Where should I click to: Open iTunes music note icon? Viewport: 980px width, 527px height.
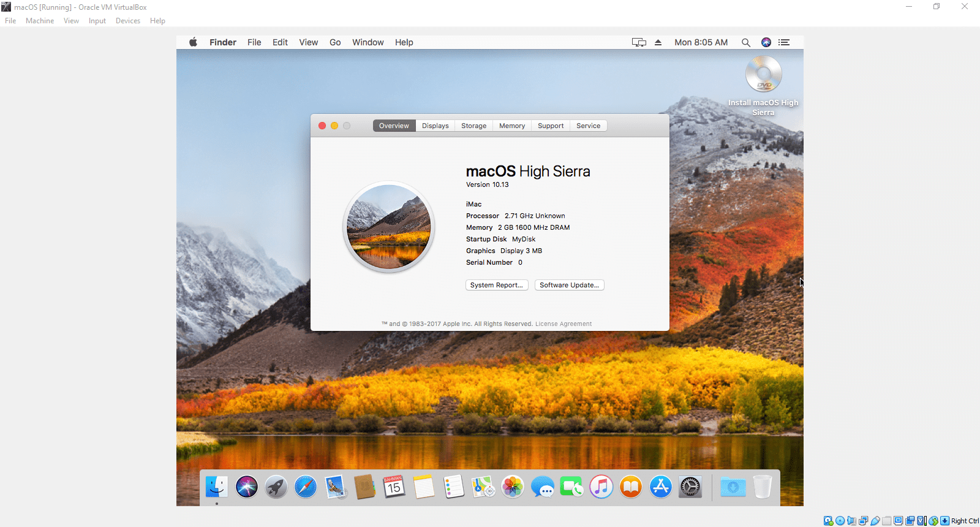click(x=601, y=487)
